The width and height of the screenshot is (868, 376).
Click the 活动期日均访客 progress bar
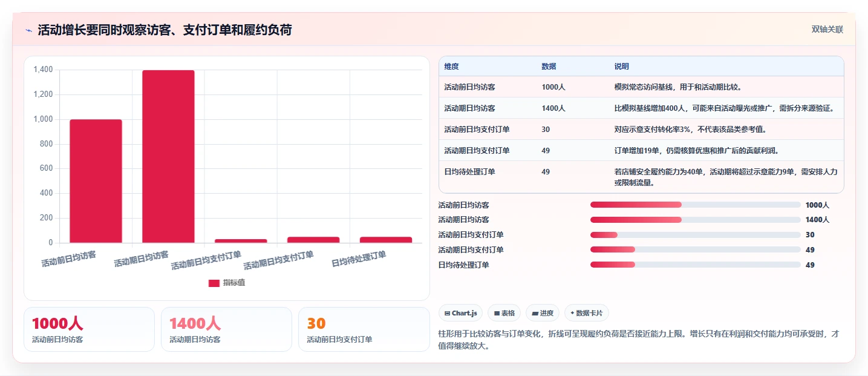tap(696, 220)
